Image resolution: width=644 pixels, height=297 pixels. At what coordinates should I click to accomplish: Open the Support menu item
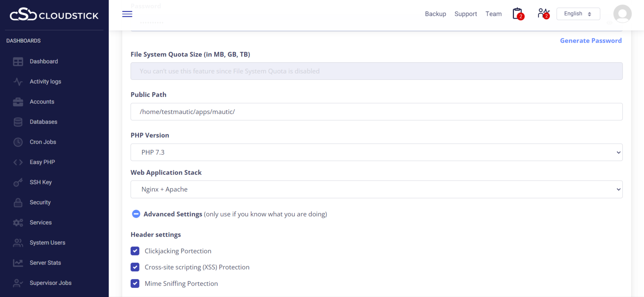(466, 14)
